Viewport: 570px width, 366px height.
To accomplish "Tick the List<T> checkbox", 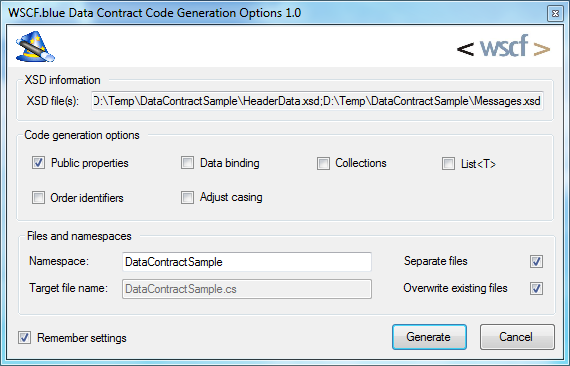I will pos(448,163).
